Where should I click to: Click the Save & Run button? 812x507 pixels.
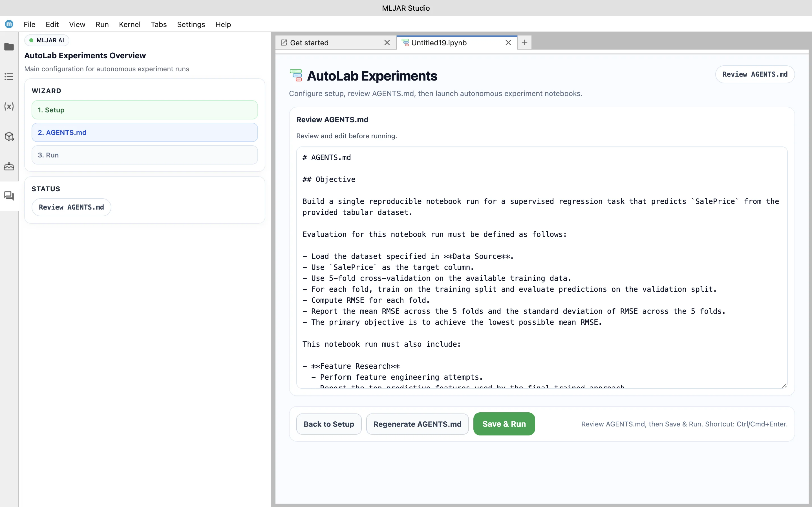(x=504, y=424)
